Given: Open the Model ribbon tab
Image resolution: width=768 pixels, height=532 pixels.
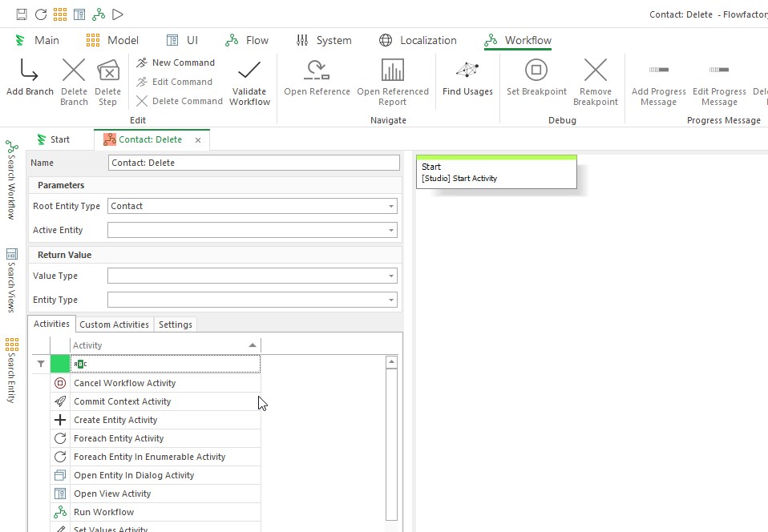Looking at the screenshot, I should click(112, 40).
